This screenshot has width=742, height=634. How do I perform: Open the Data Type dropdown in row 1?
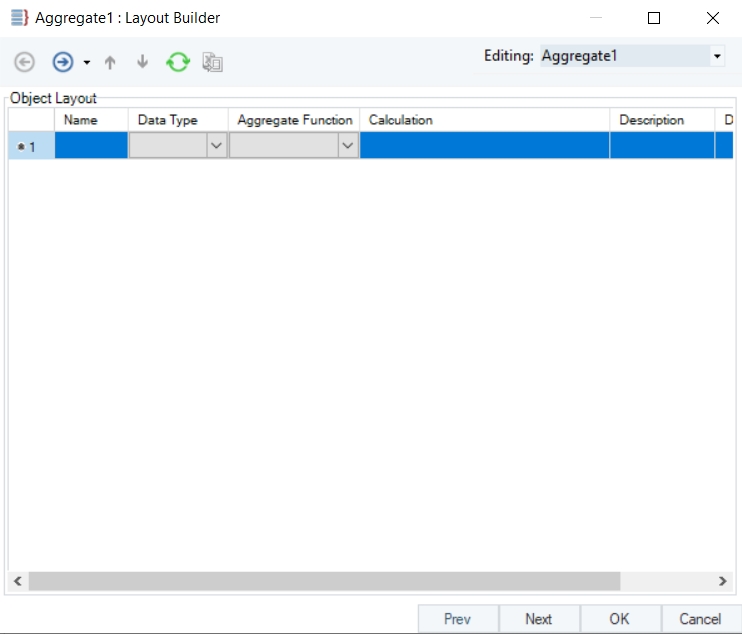[x=216, y=146]
